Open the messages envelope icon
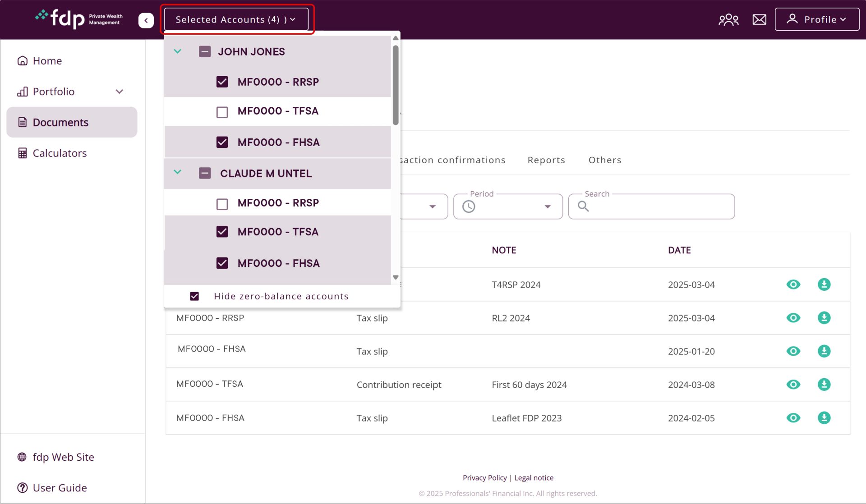Viewport: 866px width, 504px height. coord(759,19)
